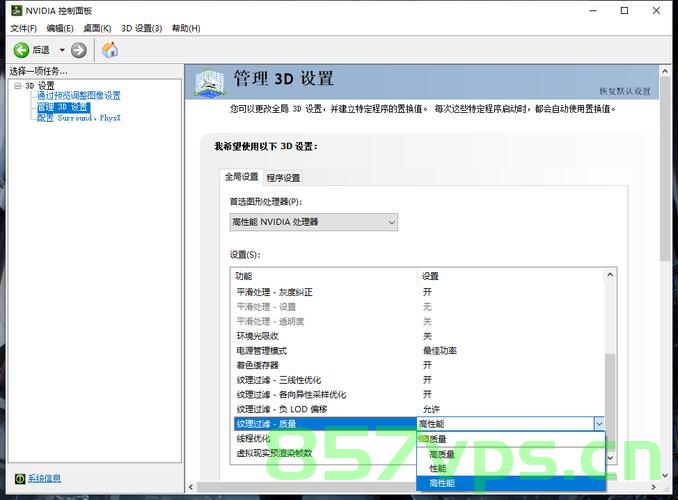Open the 3D 设置(3) menu
Screen dimensions: 678x500
coord(141,28)
